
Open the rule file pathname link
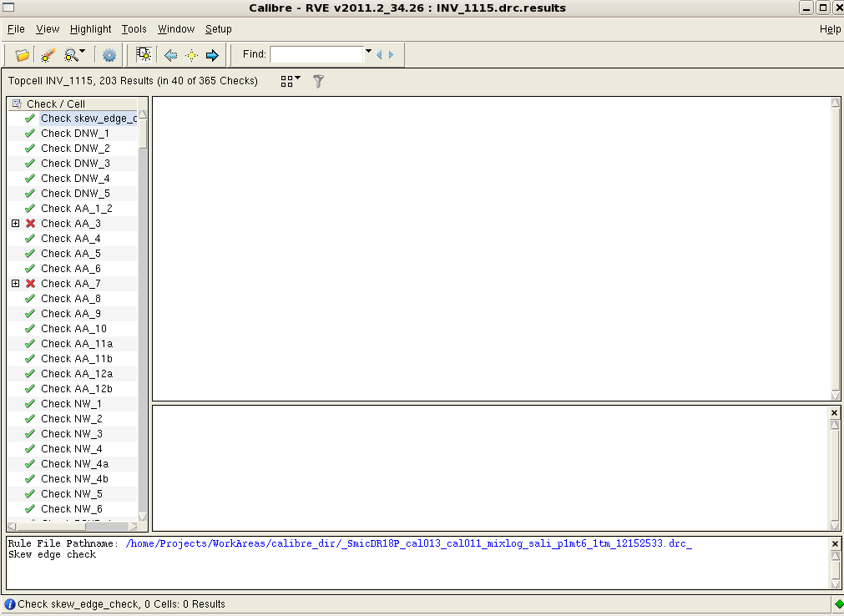408,543
